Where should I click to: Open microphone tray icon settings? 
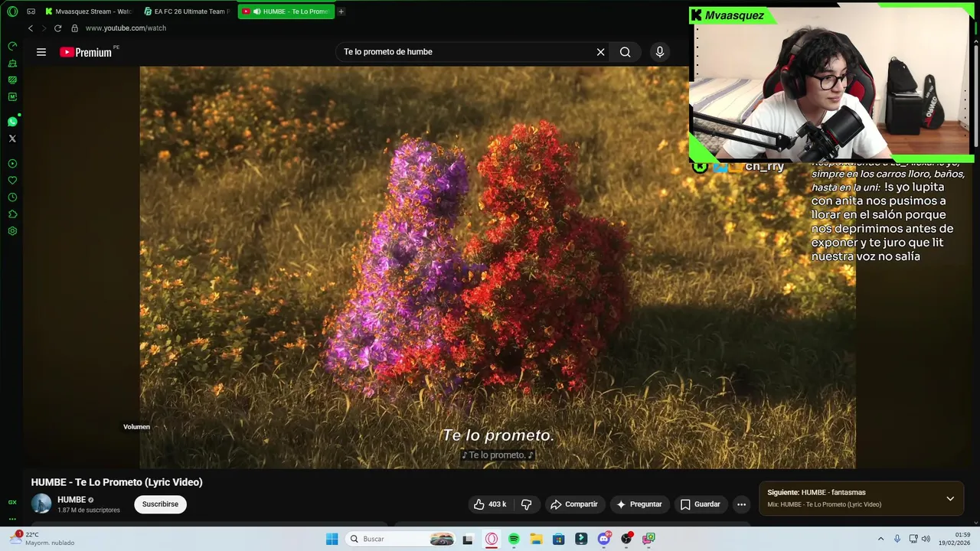(897, 539)
